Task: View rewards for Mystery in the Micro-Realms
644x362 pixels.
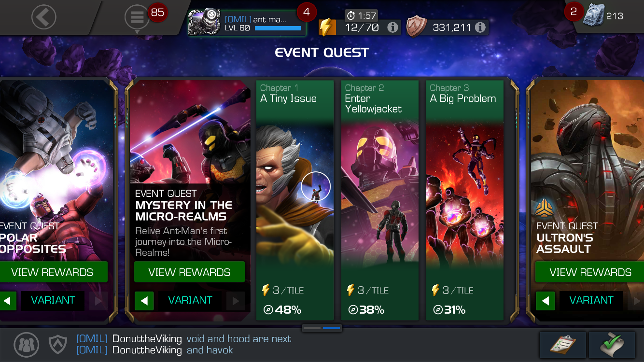Action: coord(189,272)
